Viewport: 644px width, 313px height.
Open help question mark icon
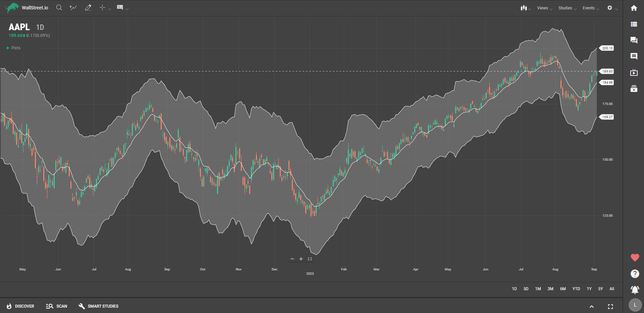pyautogui.click(x=635, y=274)
